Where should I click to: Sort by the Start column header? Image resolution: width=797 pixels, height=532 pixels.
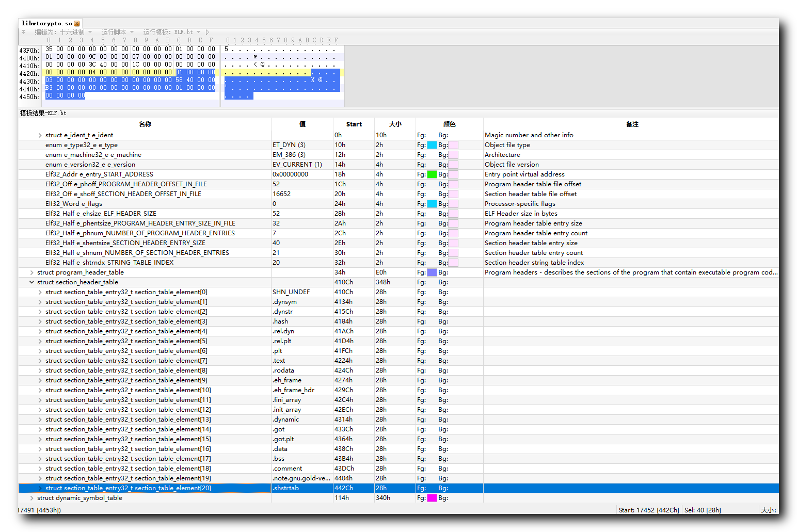354,124
